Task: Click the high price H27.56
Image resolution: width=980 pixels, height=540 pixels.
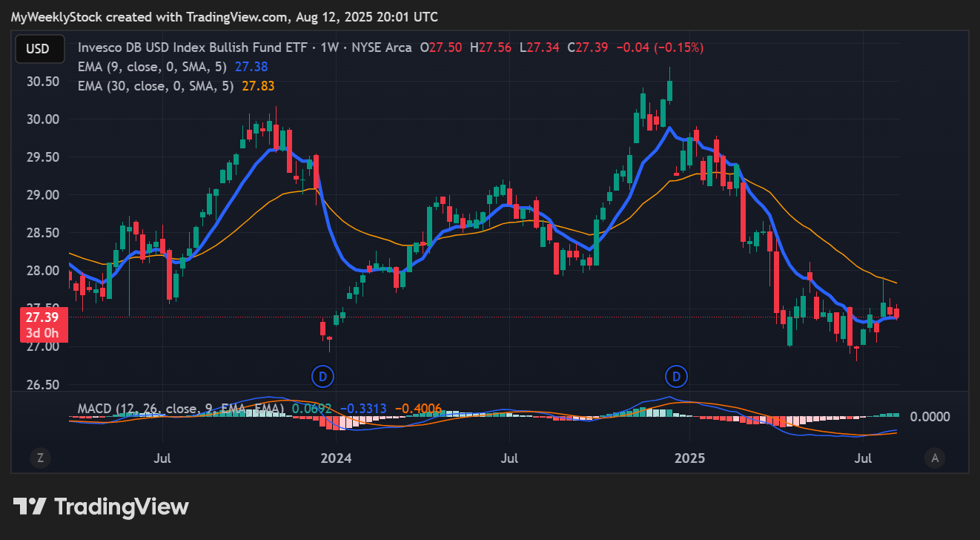Action: click(491, 47)
